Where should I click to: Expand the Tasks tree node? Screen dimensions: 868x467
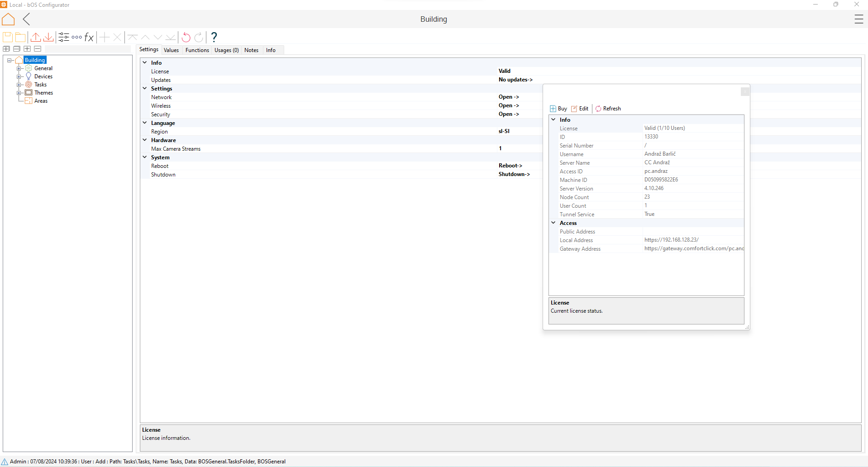point(19,85)
